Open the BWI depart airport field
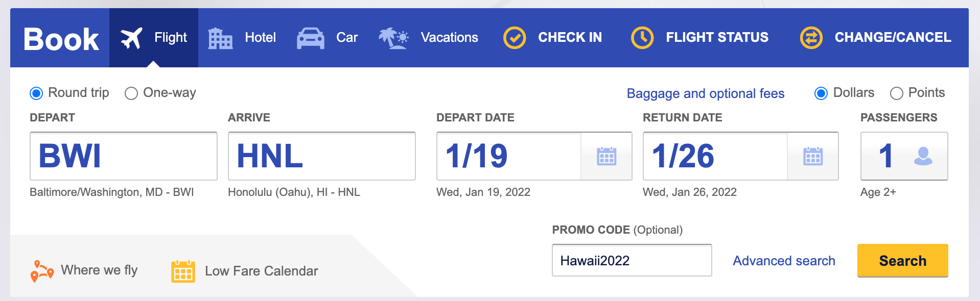 click(x=123, y=156)
